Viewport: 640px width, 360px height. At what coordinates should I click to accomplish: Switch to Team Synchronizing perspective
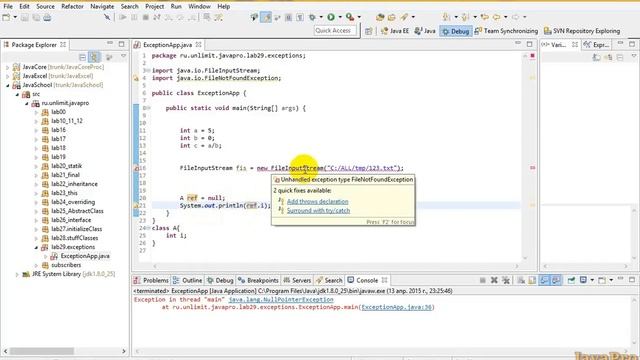point(506,31)
